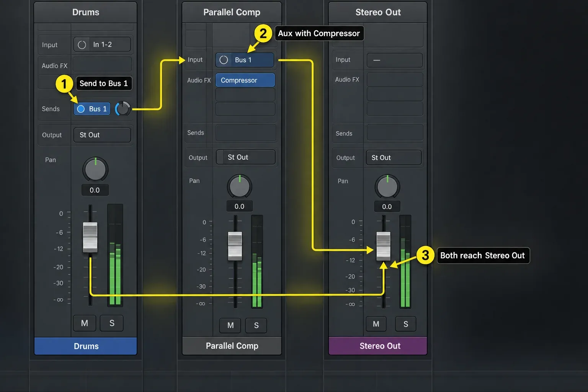Image resolution: width=588 pixels, height=392 pixels.
Task: Open the Bus 1 input selector on Parallel Comp
Action: coord(245,60)
